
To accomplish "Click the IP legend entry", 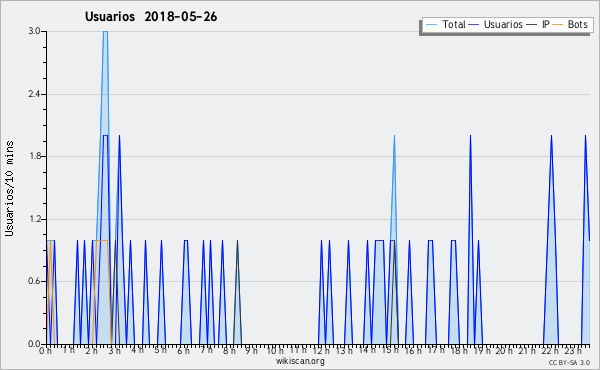I will pos(538,25).
